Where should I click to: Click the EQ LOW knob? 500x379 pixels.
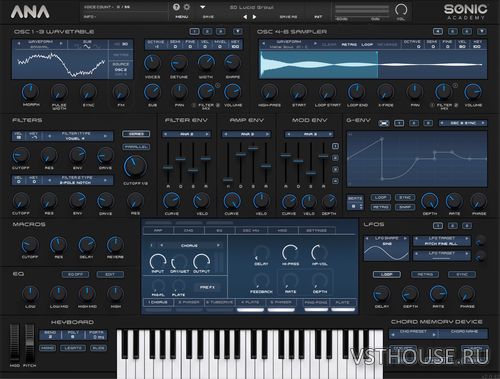(x=30, y=294)
